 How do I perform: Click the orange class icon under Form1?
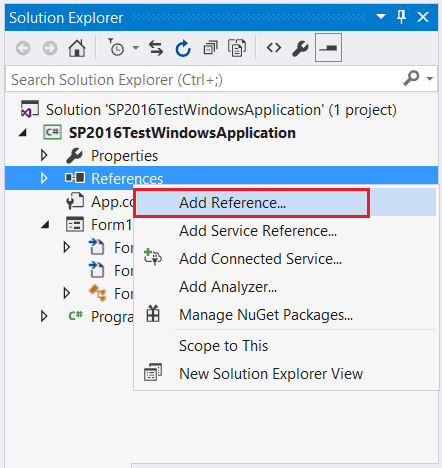(98, 293)
